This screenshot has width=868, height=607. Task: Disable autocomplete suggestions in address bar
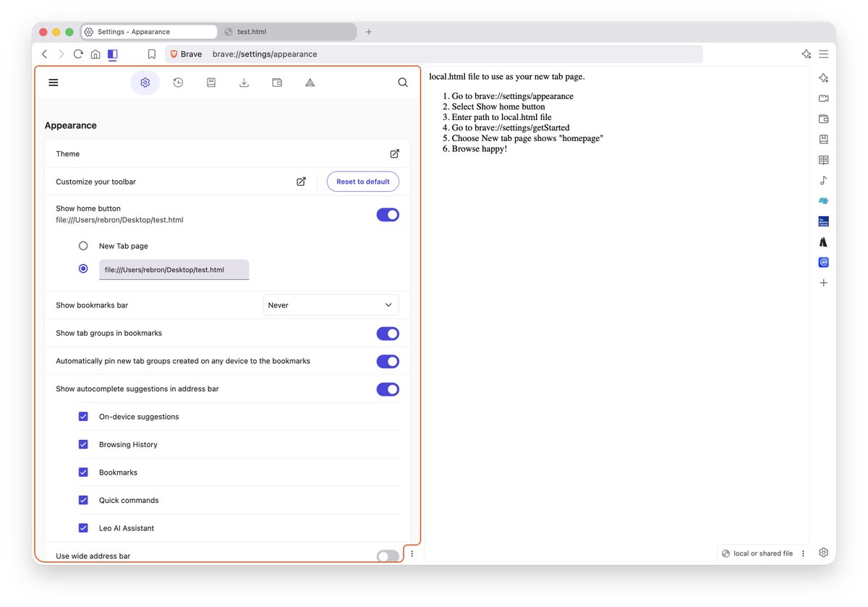[388, 389]
